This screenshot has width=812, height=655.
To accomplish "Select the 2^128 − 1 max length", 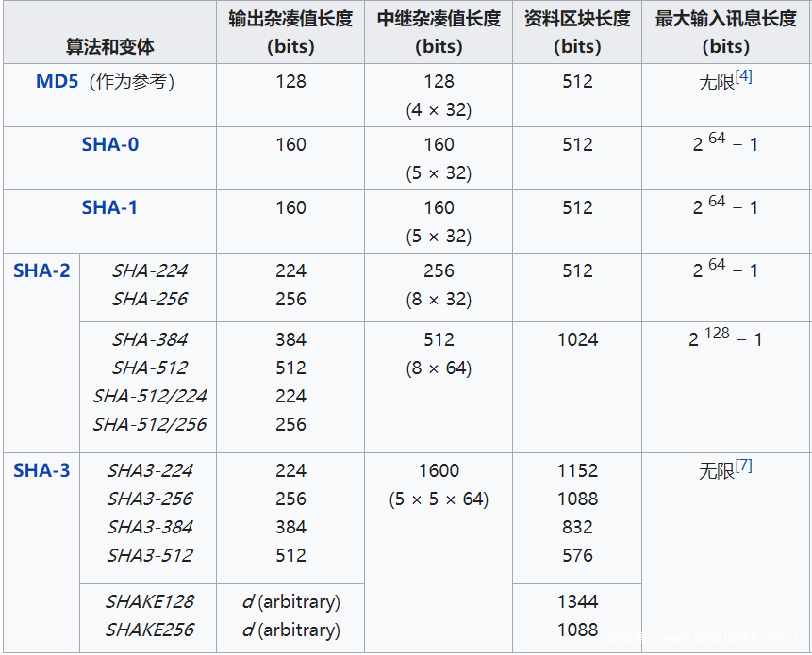I will click(725, 337).
